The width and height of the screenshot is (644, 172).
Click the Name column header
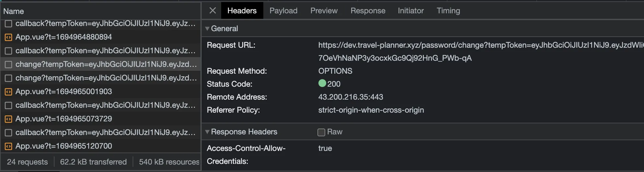pos(14,11)
